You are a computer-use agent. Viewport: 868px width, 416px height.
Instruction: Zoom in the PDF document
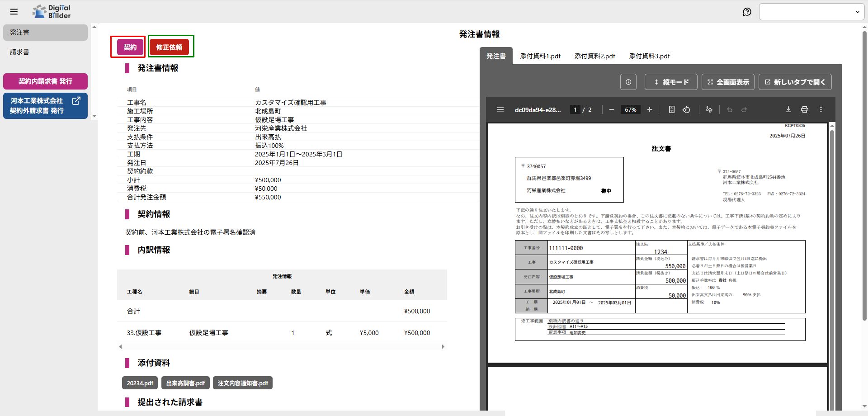(649, 109)
